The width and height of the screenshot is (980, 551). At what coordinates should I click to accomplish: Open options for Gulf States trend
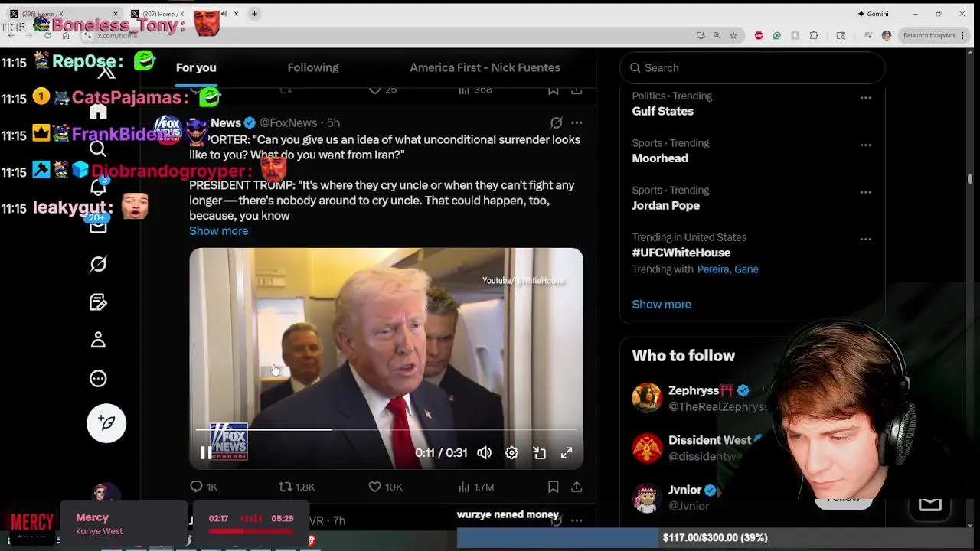866,98
